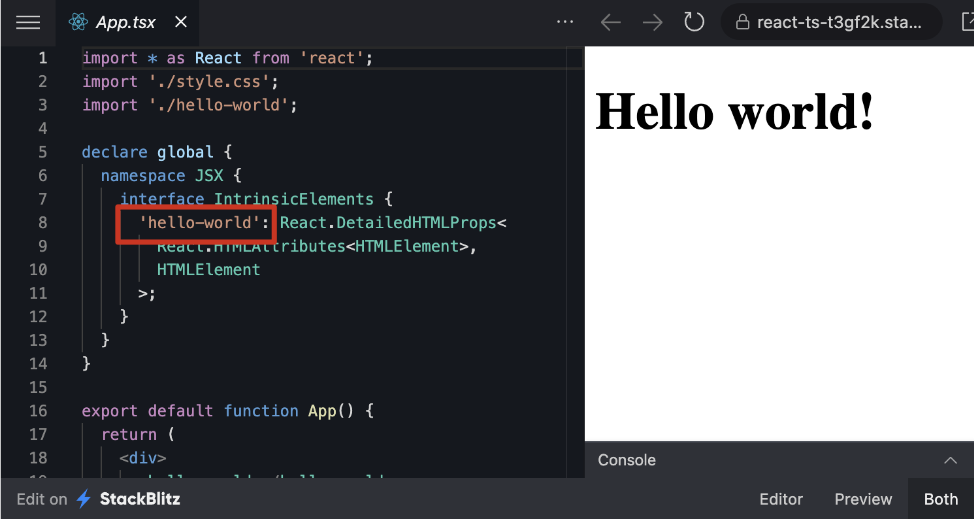The height and width of the screenshot is (519, 980).
Task: Reload the preview page
Action: click(x=694, y=23)
